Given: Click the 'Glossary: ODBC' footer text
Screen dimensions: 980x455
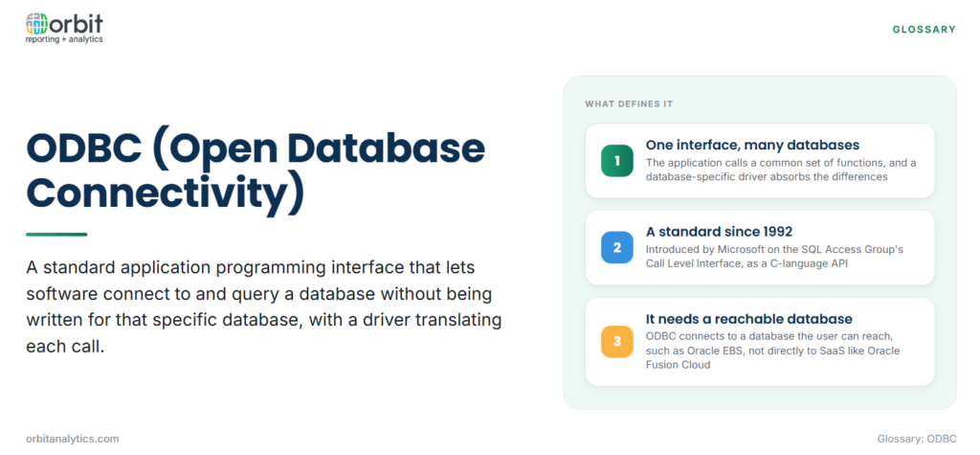Looking at the screenshot, I should tap(916, 439).
